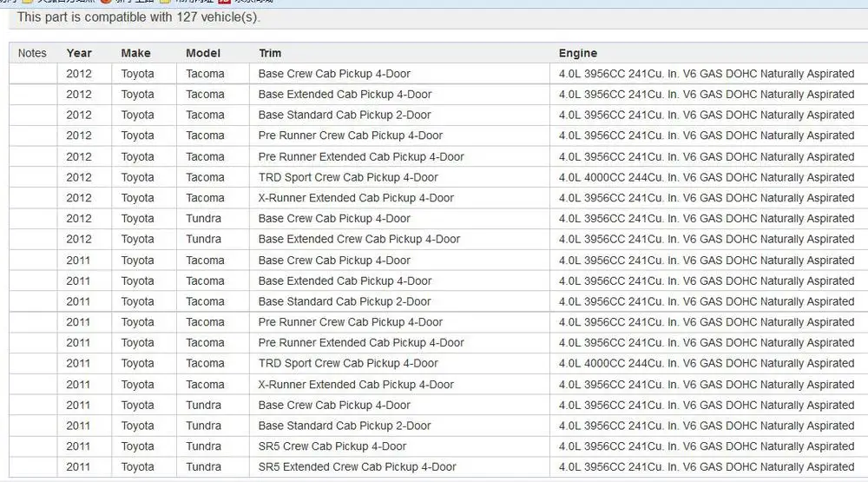Select the text 'This part is compatible with 127 vehicle(s).'
Screen dimensions: 868x482
tap(138, 17)
